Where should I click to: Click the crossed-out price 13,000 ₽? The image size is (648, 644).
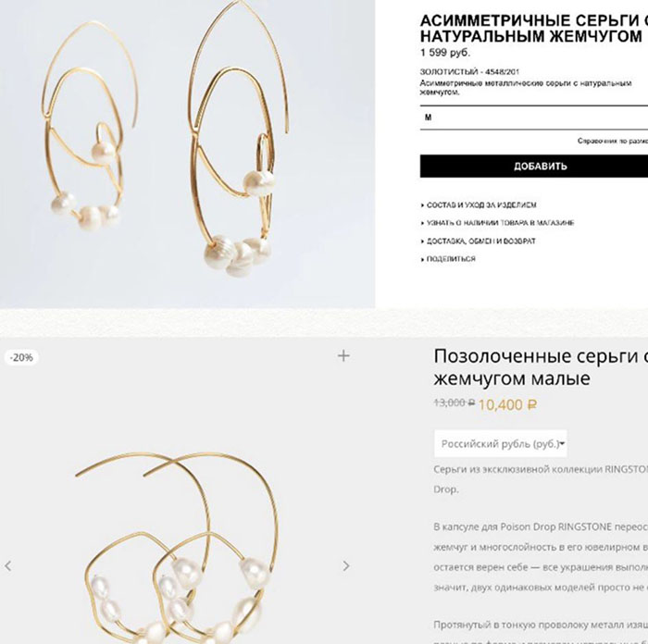point(455,402)
